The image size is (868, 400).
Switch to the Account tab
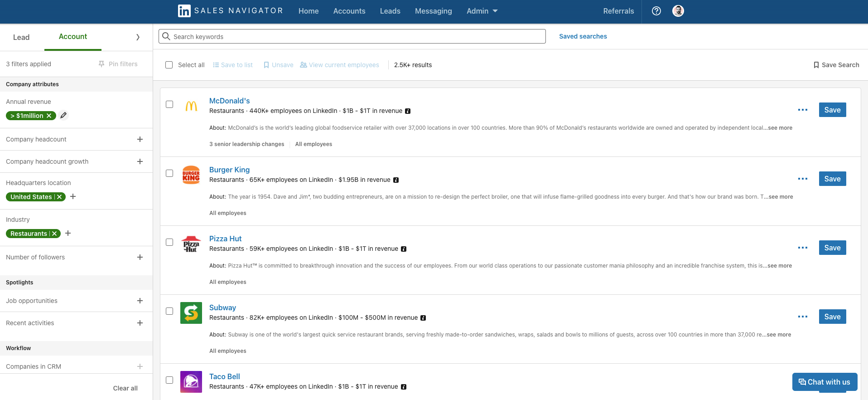point(73,36)
